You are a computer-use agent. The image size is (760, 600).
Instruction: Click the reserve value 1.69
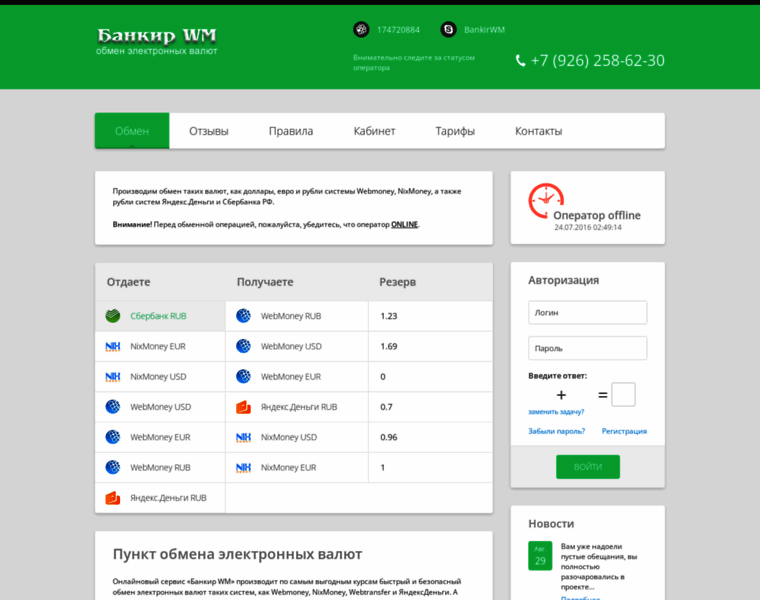point(389,346)
